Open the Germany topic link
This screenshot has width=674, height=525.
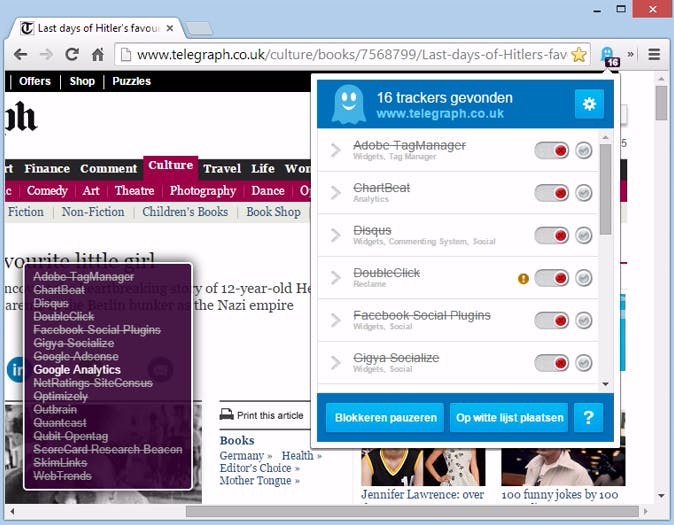pos(242,455)
